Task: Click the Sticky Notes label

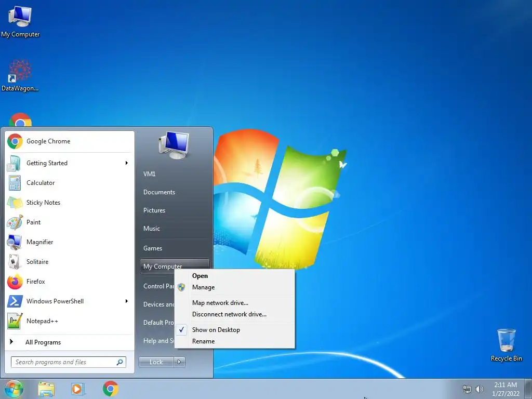Action: point(44,203)
